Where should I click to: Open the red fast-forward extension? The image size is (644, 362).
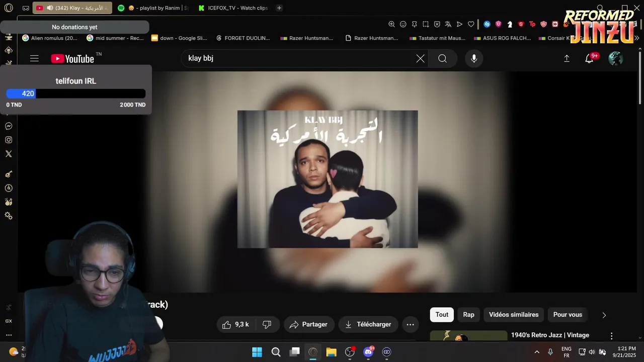(555, 24)
